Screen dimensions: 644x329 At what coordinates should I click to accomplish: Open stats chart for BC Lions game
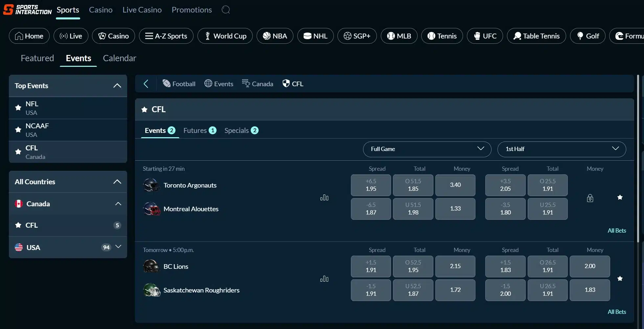pyautogui.click(x=324, y=279)
